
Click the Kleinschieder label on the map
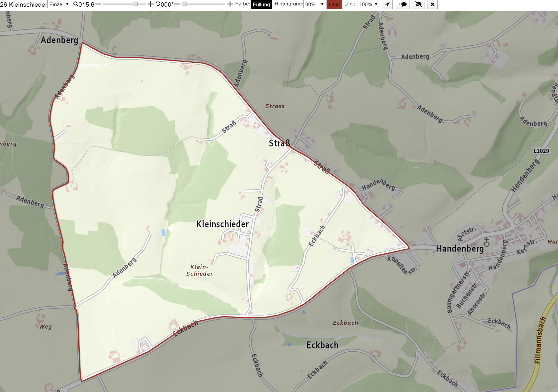tap(222, 224)
